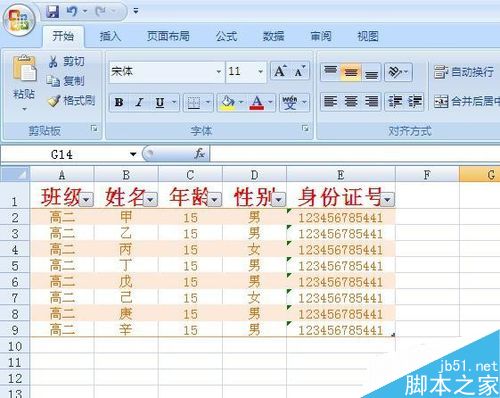Align text right horizontally

pyautogui.click(x=371, y=101)
